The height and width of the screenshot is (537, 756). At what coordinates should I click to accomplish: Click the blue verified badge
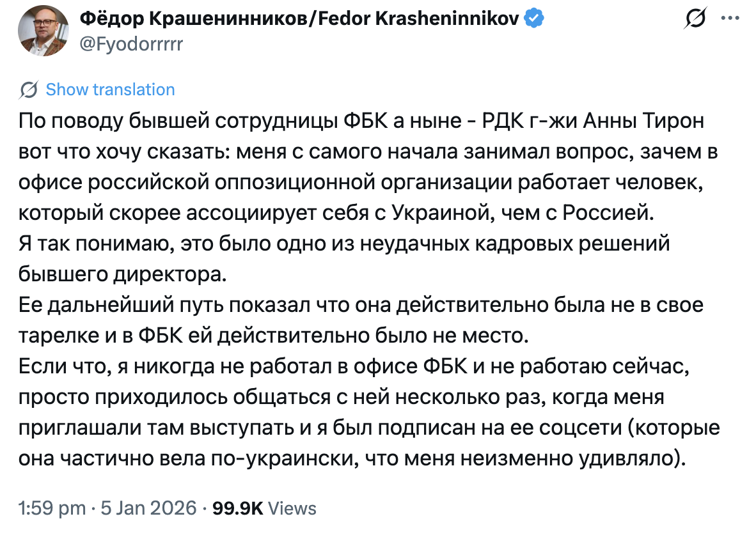click(535, 20)
